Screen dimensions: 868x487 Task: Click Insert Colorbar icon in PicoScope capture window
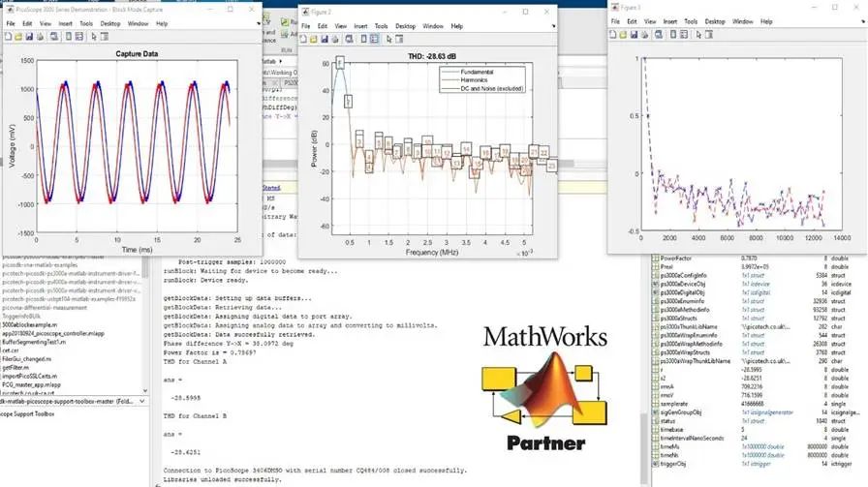(69, 37)
